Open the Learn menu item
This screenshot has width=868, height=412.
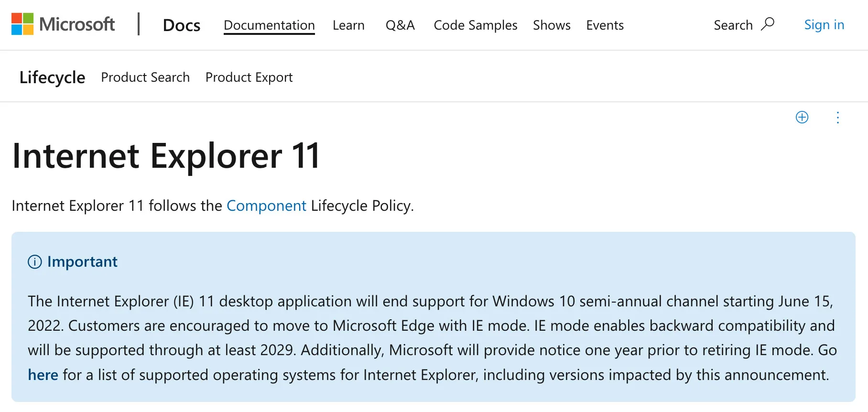[x=348, y=25]
